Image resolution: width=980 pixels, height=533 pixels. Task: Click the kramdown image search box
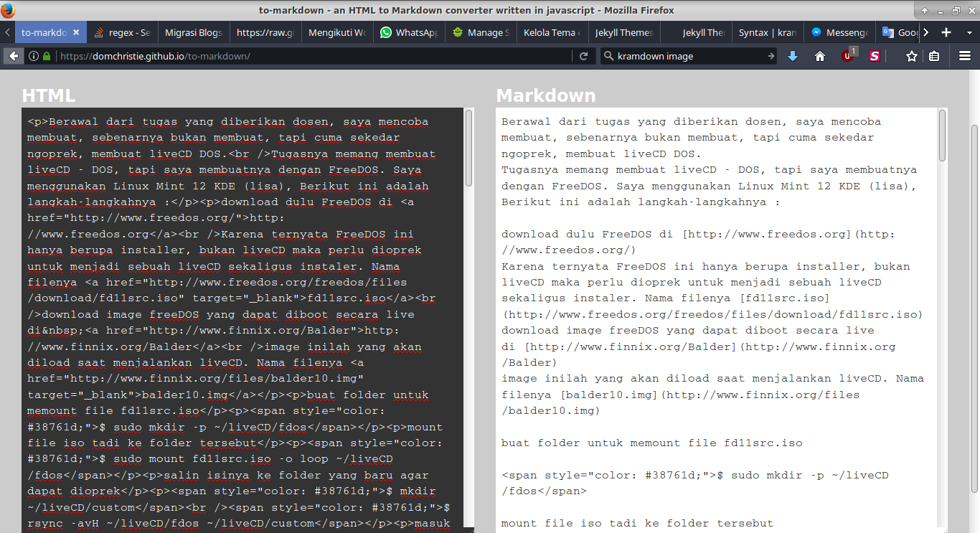pyautogui.click(x=687, y=56)
